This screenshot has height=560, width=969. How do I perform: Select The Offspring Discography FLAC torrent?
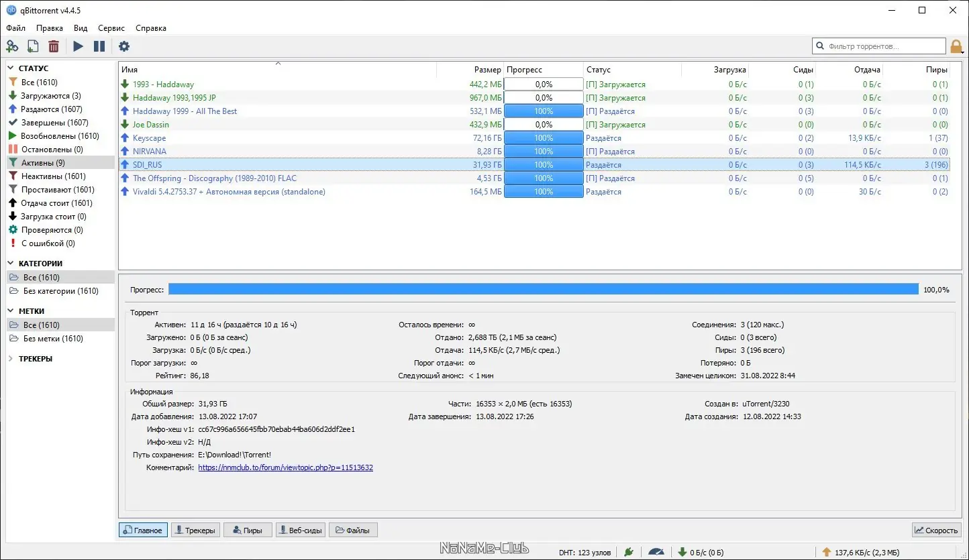[535, 178]
